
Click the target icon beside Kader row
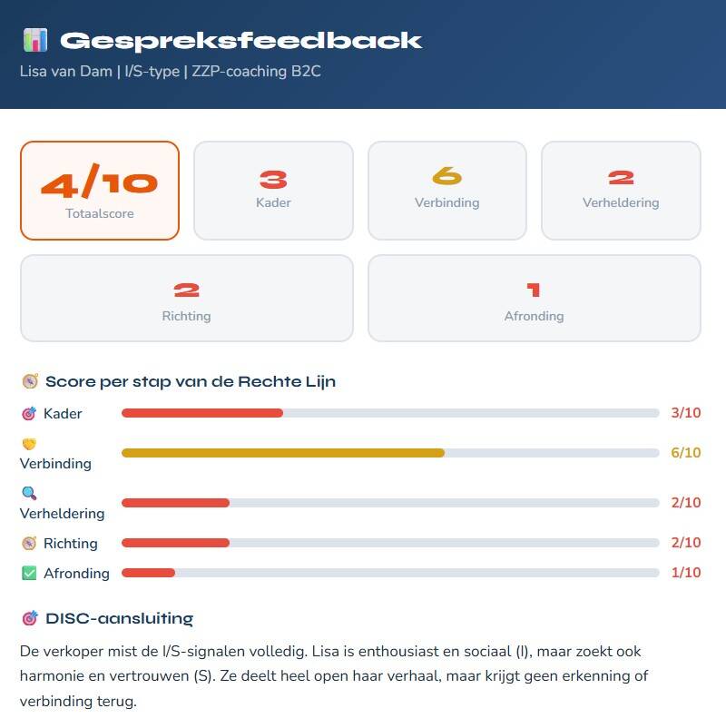[x=29, y=414]
